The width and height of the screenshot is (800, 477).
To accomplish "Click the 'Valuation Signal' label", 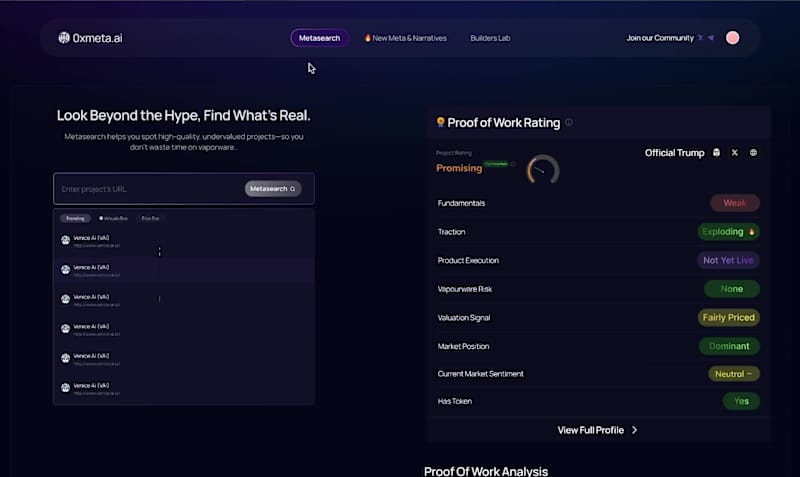I will pyautogui.click(x=464, y=317).
